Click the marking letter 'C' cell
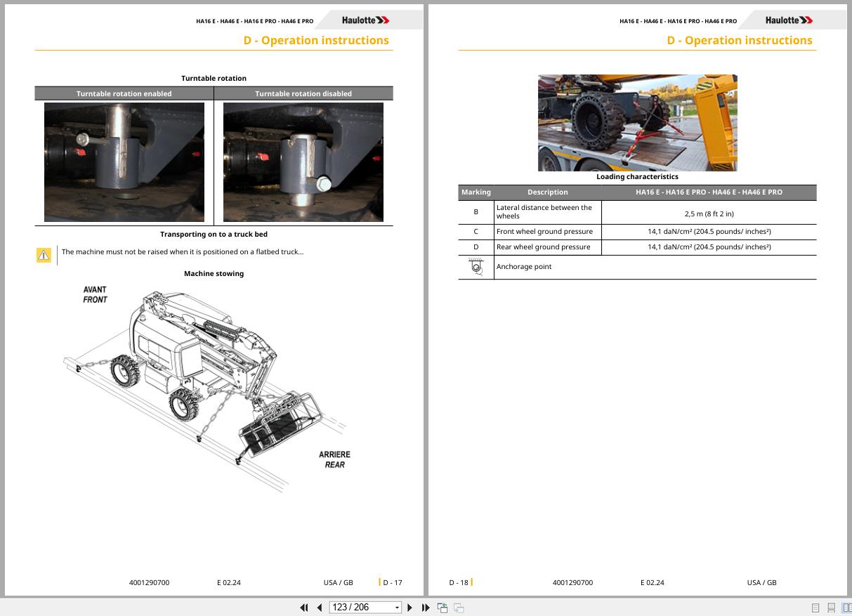This screenshot has height=616, width=852. (476, 231)
